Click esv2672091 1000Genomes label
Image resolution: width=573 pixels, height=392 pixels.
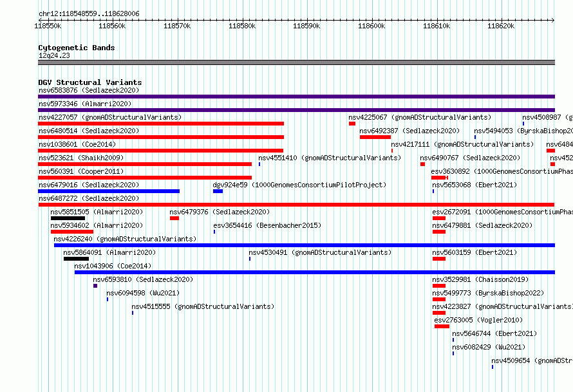(x=502, y=212)
